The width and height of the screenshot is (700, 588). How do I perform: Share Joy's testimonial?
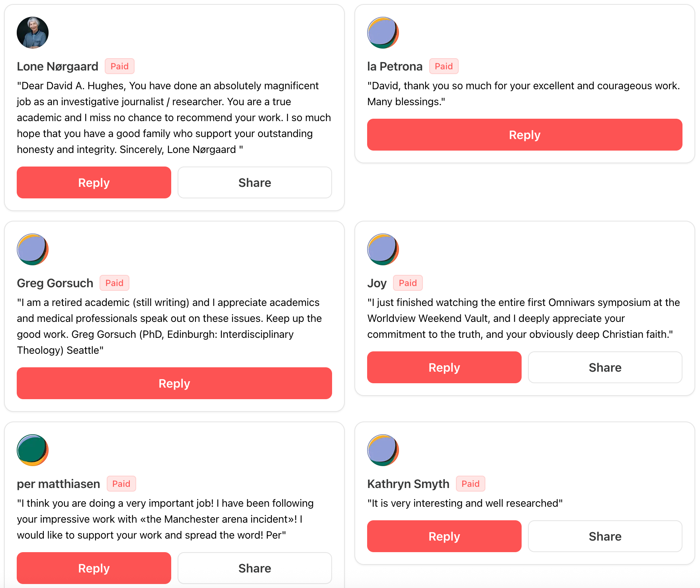pyautogui.click(x=605, y=367)
